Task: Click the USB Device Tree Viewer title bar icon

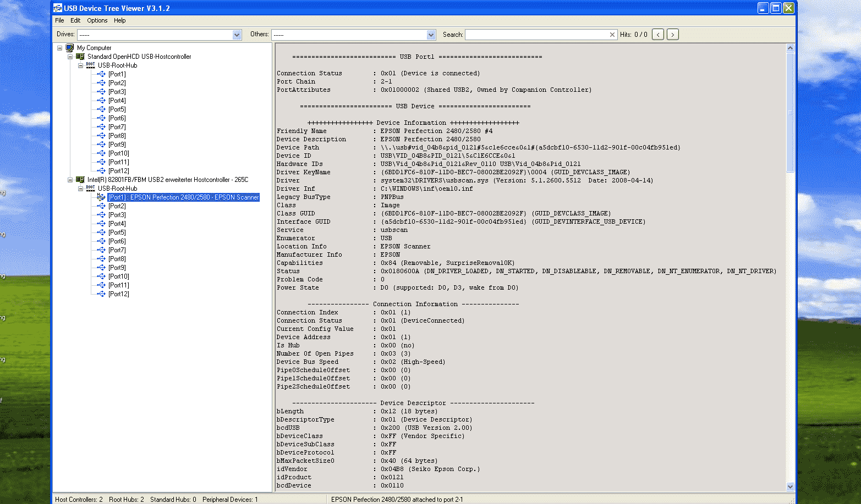Action: click(x=58, y=8)
